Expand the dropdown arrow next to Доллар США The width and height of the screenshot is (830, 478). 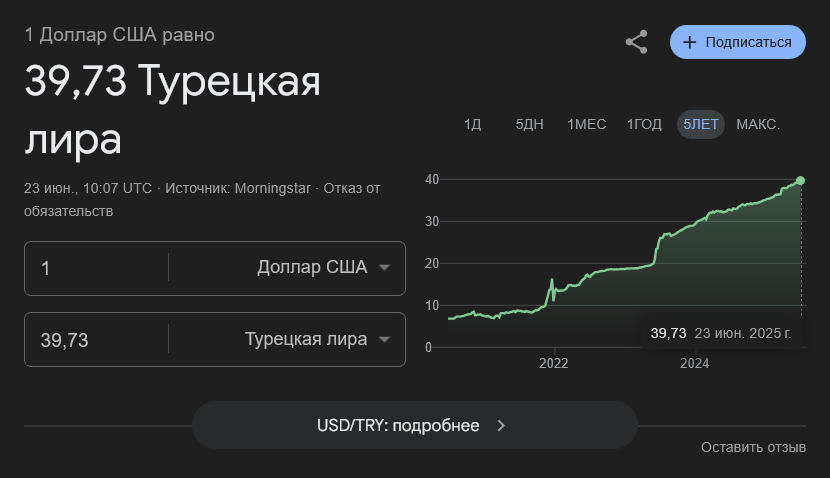pyautogui.click(x=385, y=268)
